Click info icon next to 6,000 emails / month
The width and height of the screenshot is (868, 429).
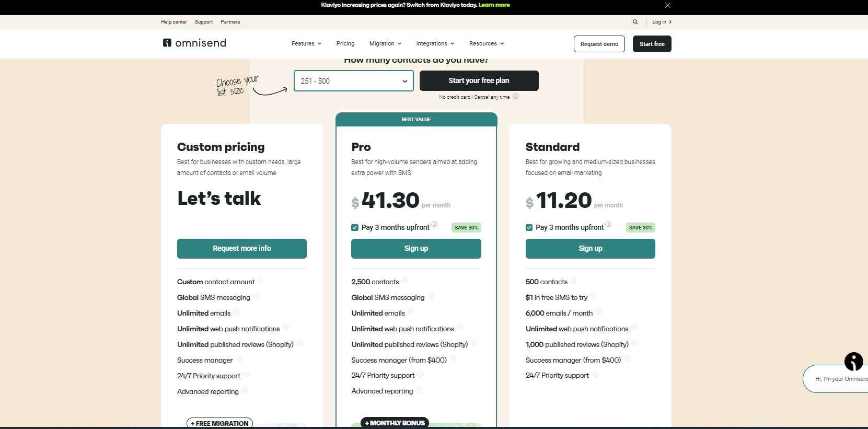(x=599, y=311)
